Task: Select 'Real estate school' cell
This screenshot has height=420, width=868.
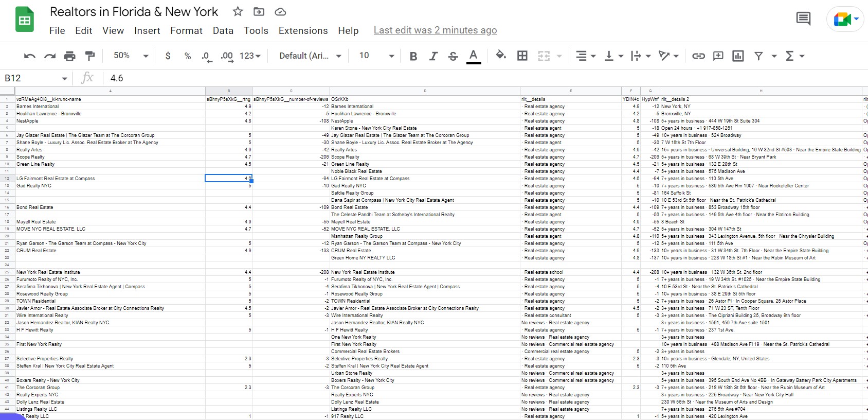Action: pyautogui.click(x=571, y=272)
